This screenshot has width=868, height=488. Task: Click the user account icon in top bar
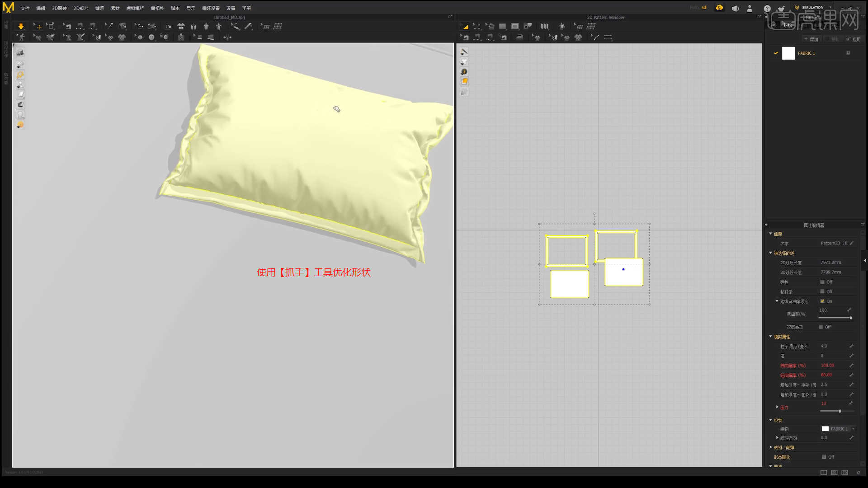click(x=750, y=8)
